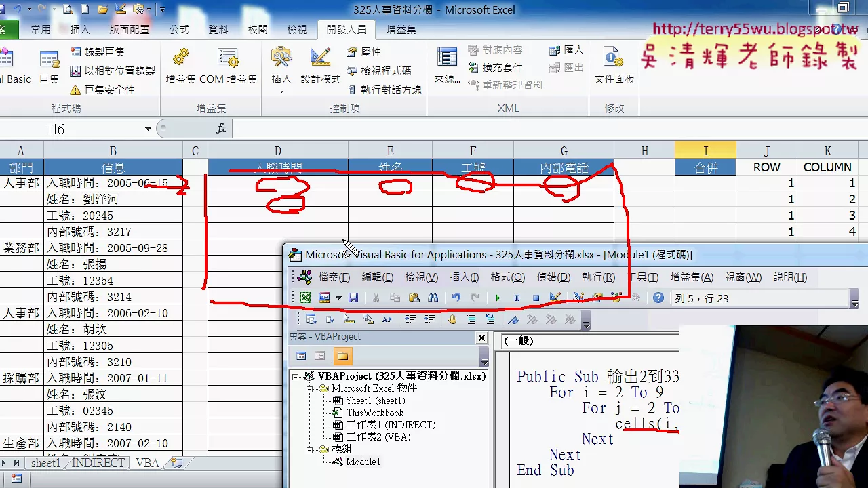Open the 執行(R) menu in VBA editor

click(598, 277)
